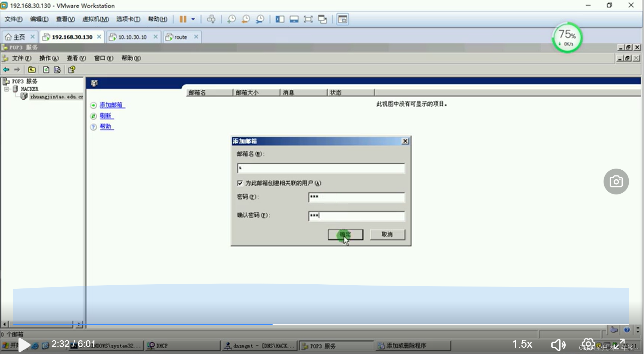The image size is (644, 354).
Task: Enter VMware full screen mode icon
Action: coord(308,19)
